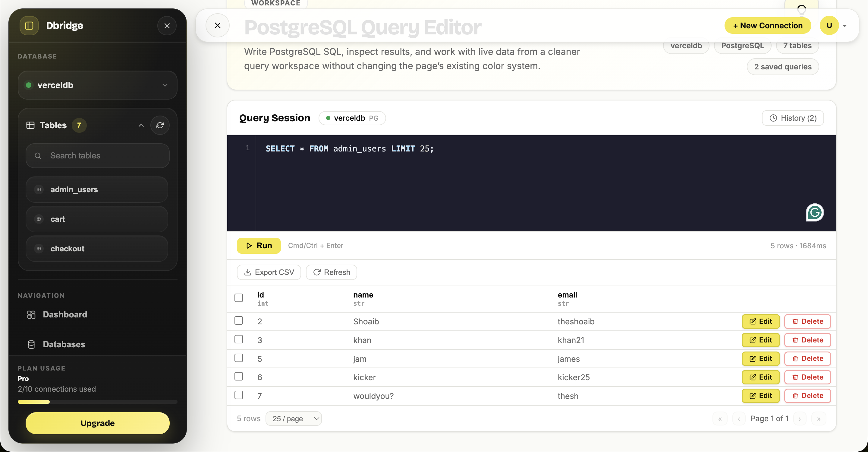Viewport: 868px width, 452px height.
Task: Toggle the select-all rows checkbox
Action: (x=239, y=298)
